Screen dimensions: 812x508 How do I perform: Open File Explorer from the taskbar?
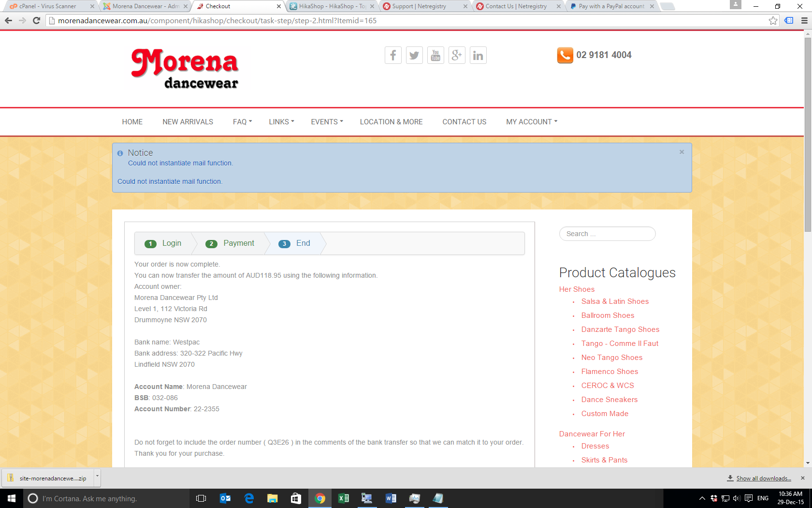[273, 498]
